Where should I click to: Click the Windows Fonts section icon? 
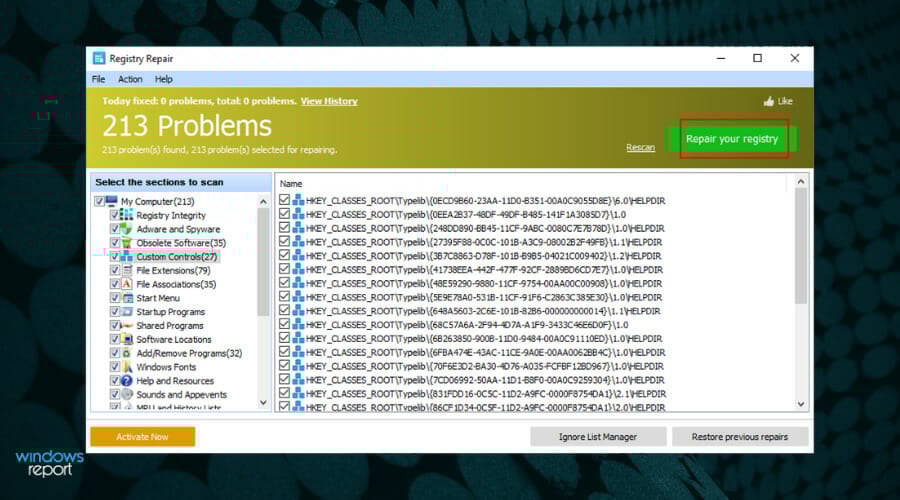[x=126, y=366]
